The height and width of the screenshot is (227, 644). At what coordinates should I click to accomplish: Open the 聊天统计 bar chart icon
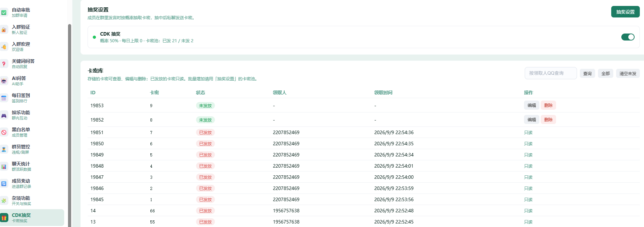point(4,167)
